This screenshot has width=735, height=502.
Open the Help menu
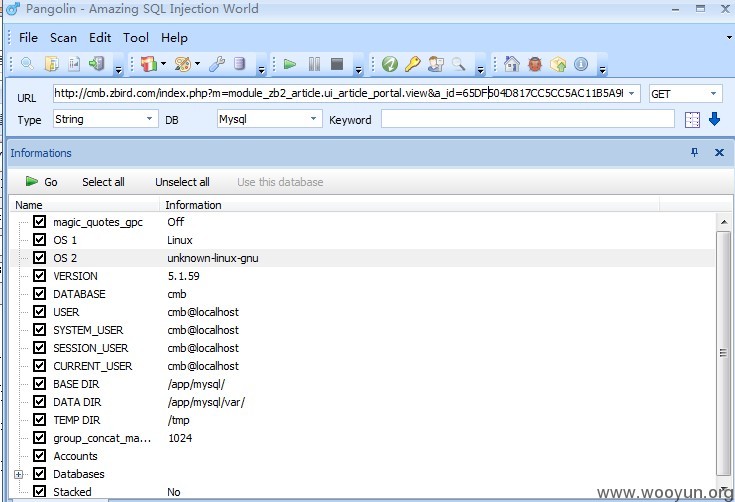tap(174, 37)
